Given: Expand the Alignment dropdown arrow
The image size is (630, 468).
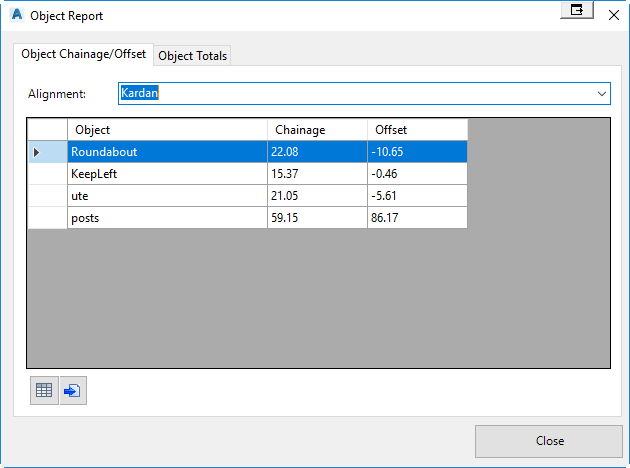Looking at the screenshot, I should [601, 93].
